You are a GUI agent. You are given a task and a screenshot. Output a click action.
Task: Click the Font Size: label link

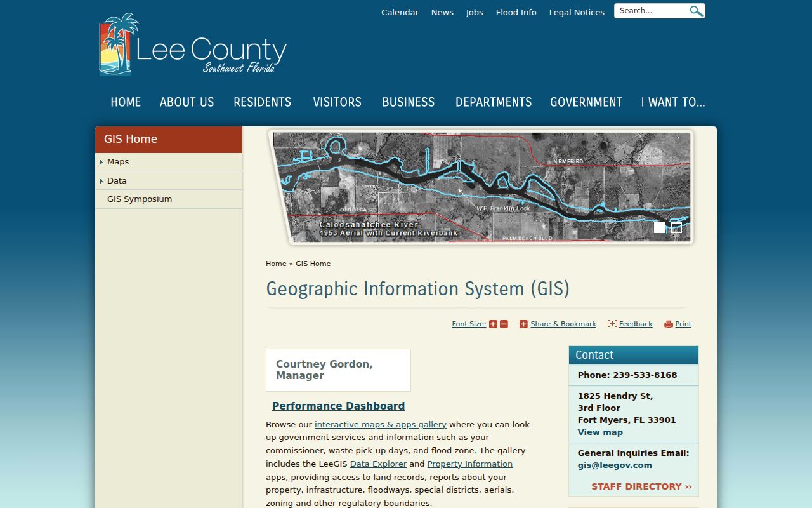point(469,324)
